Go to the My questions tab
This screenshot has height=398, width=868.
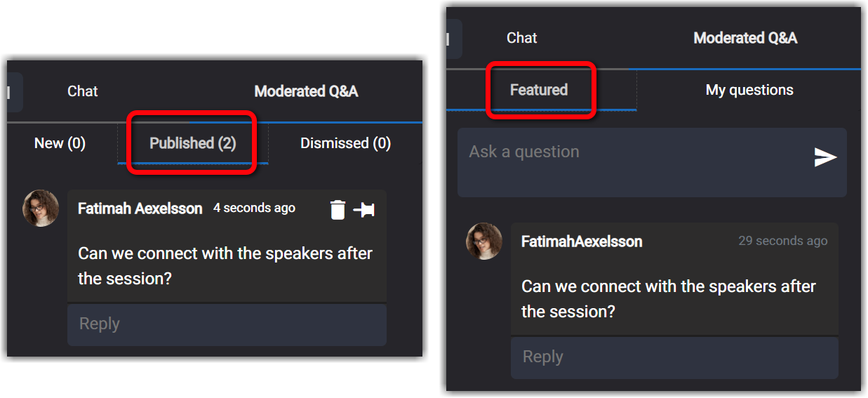(749, 90)
